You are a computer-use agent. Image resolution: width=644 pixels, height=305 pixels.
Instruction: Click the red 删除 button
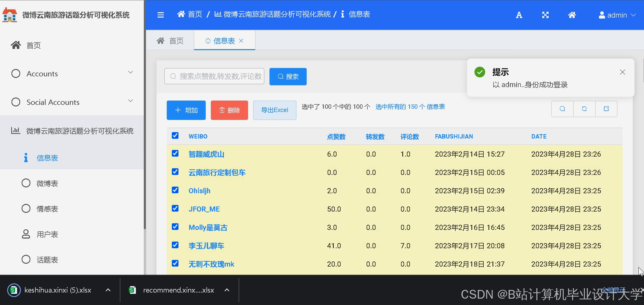[229, 110]
